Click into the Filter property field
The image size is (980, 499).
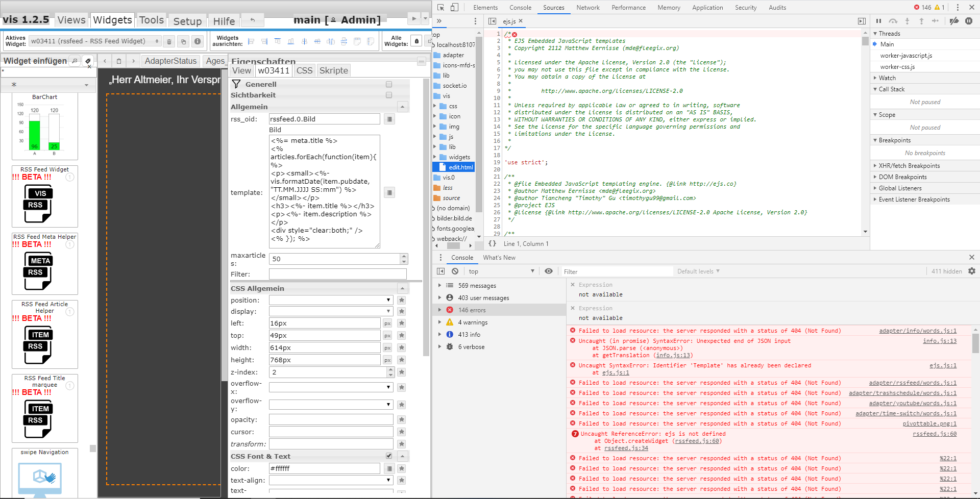[x=337, y=274]
